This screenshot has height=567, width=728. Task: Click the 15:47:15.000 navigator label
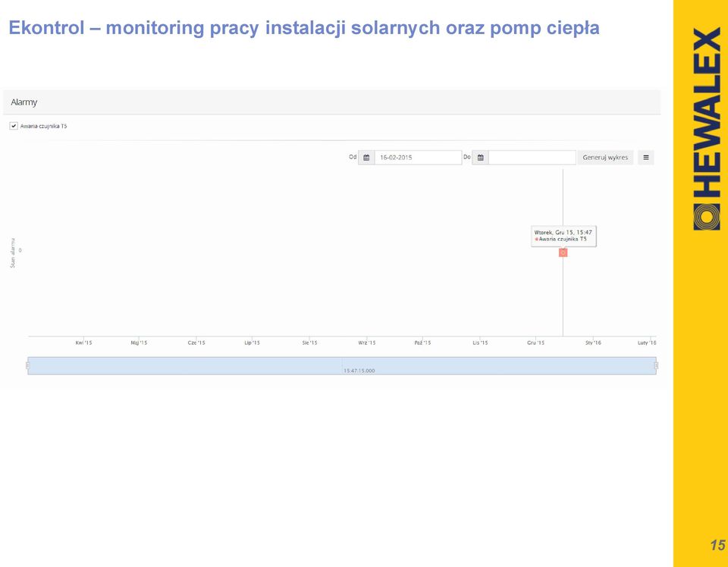[x=359, y=371]
